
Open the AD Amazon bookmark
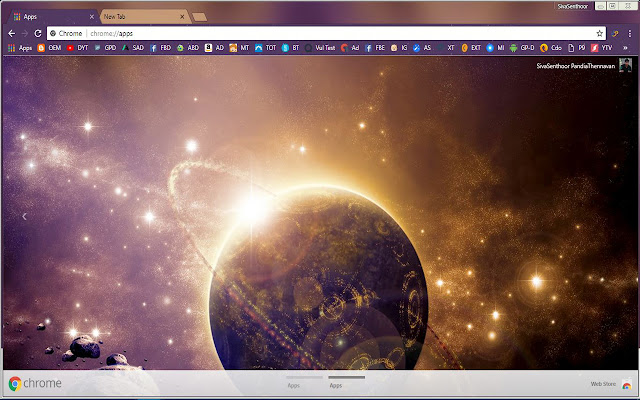click(214, 48)
